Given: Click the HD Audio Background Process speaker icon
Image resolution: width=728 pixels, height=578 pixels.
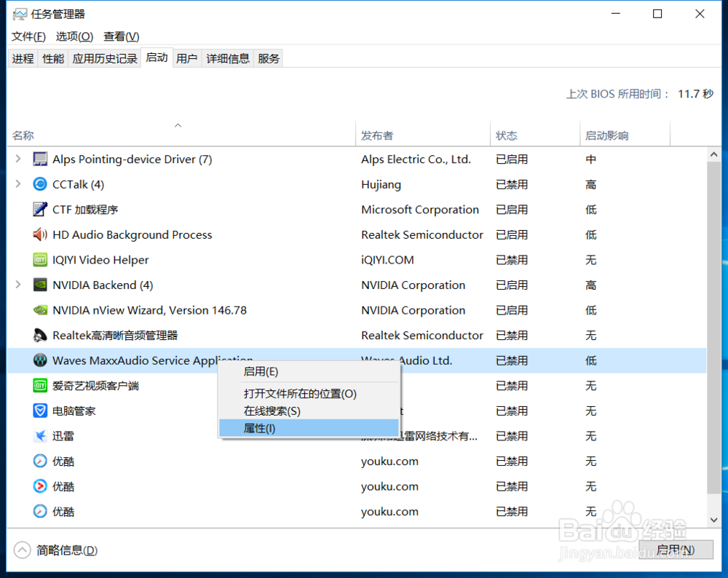Looking at the screenshot, I should tap(40, 234).
